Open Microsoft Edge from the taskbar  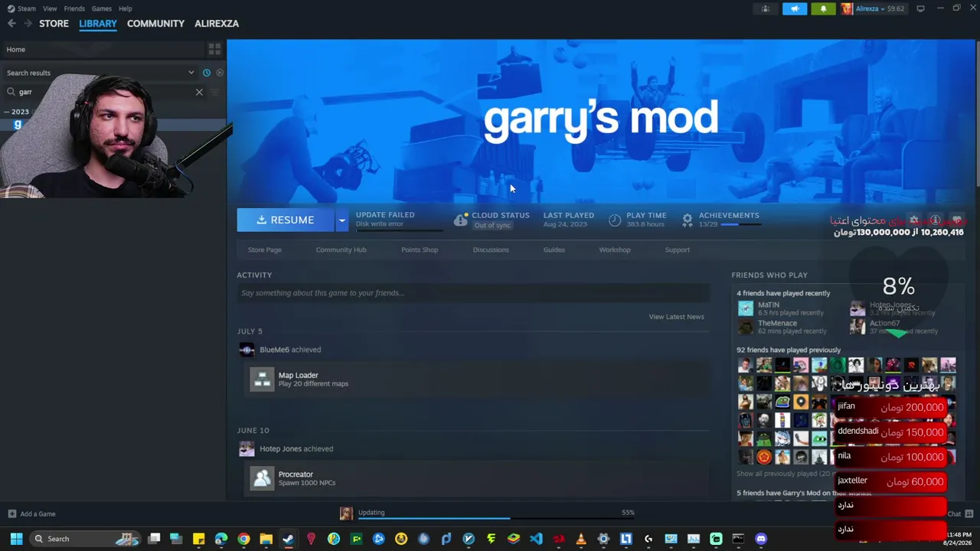(x=221, y=539)
